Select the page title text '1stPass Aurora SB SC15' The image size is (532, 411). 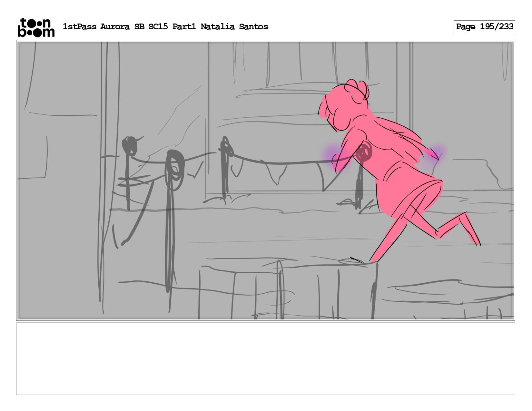(x=115, y=27)
